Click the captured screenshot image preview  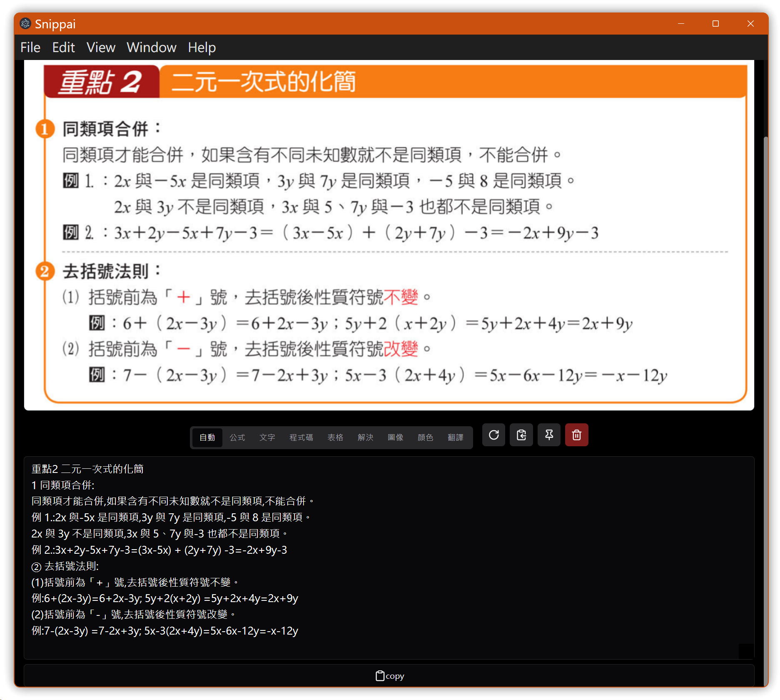point(389,235)
